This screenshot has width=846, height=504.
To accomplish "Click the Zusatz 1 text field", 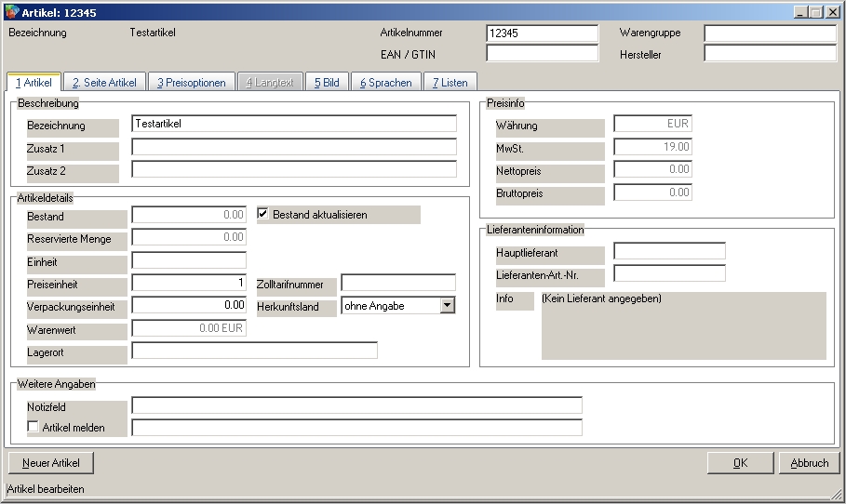I will [x=294, y=147].
